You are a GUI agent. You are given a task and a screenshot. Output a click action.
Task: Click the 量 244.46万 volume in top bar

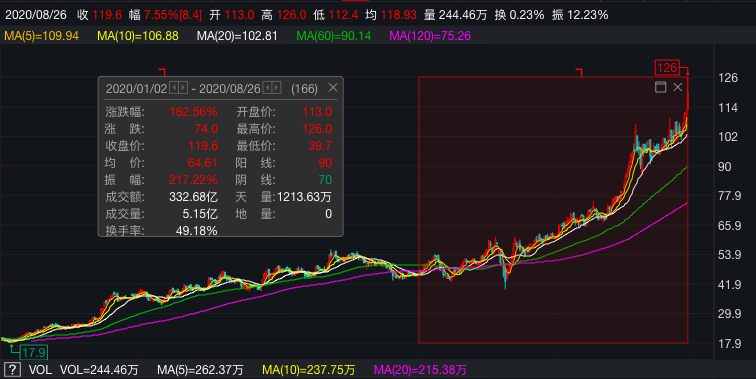tap(456, 15)
